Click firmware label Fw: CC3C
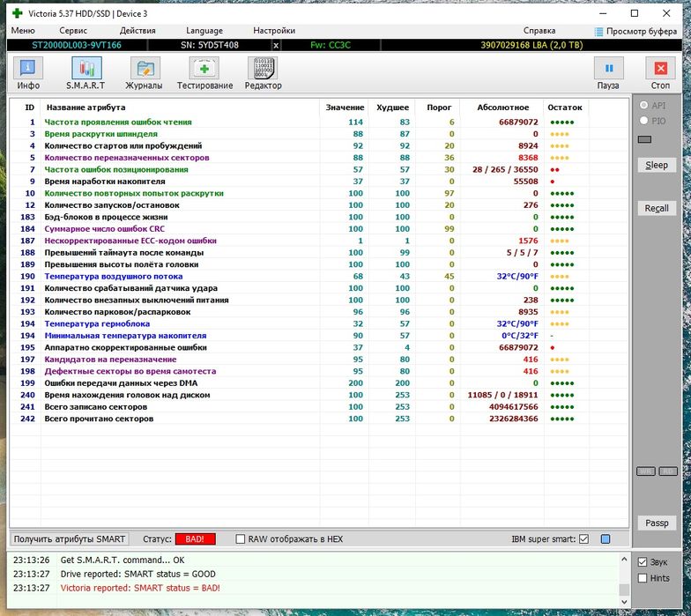691x616 pixels. [x=331, y=45]
